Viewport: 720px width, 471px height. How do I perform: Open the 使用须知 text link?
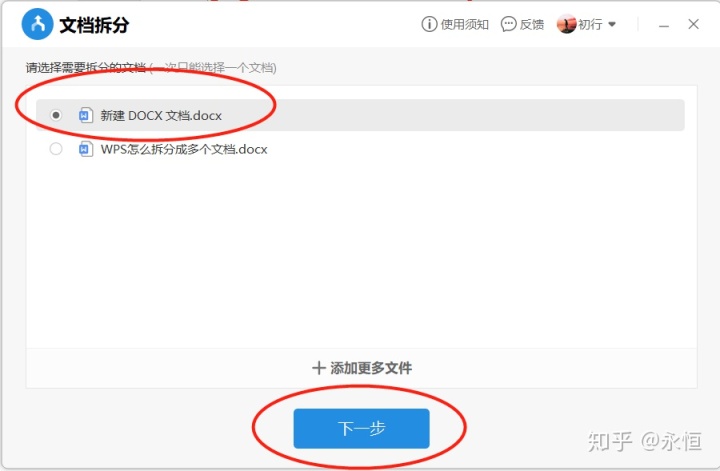(x=464, y=24)
